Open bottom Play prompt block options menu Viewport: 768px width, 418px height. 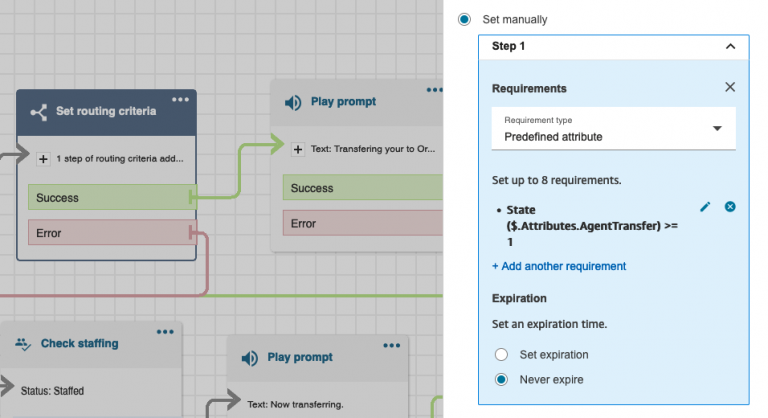coord(391,345)
